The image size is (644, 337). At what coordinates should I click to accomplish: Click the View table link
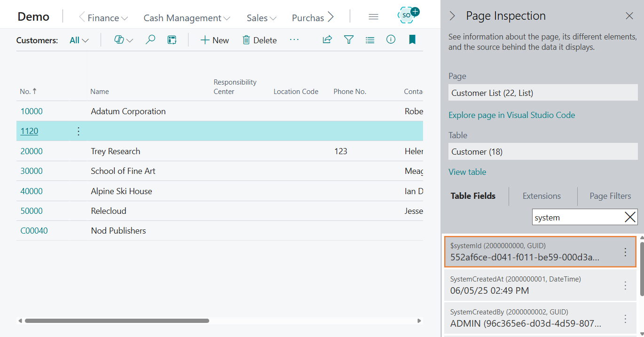[467, 172]
